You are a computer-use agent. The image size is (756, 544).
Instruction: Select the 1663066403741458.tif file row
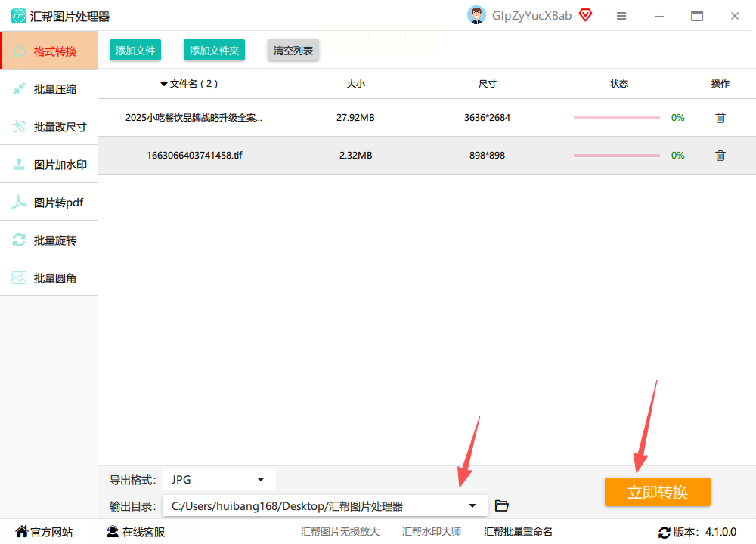coord(427,155)
